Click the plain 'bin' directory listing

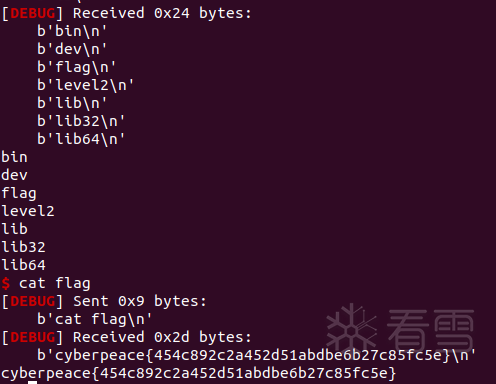tap(14, 157)
